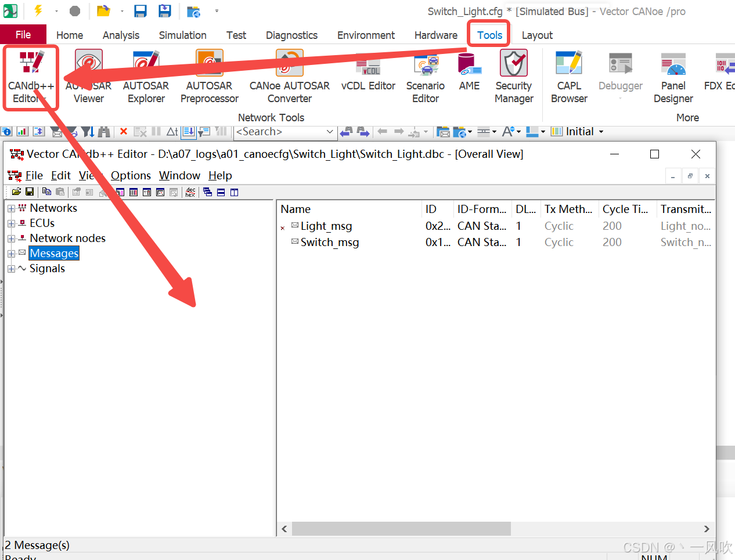Open the Diagnostics ribbon tab

(x=291, y=35)
